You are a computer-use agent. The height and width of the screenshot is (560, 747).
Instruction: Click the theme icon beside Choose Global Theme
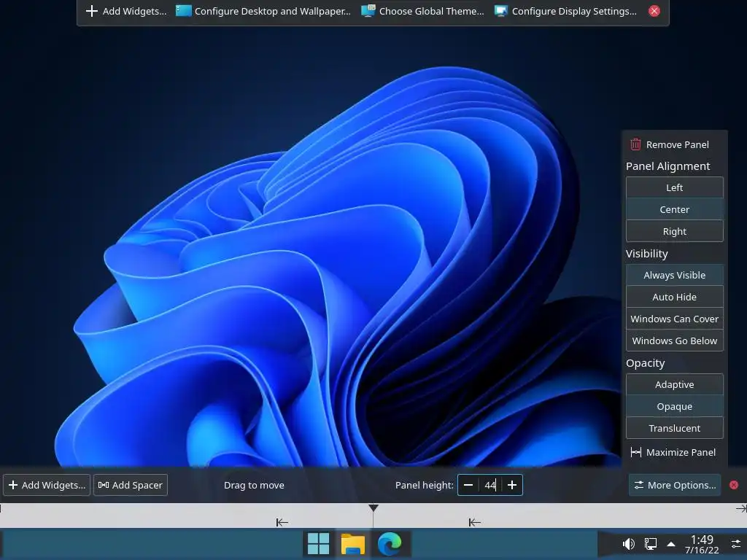368,11
